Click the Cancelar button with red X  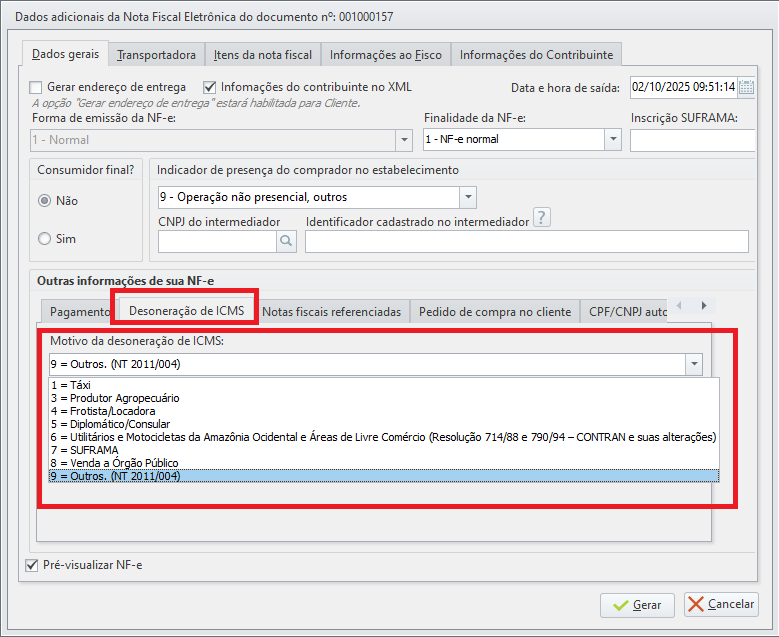[x=721, y=604]
